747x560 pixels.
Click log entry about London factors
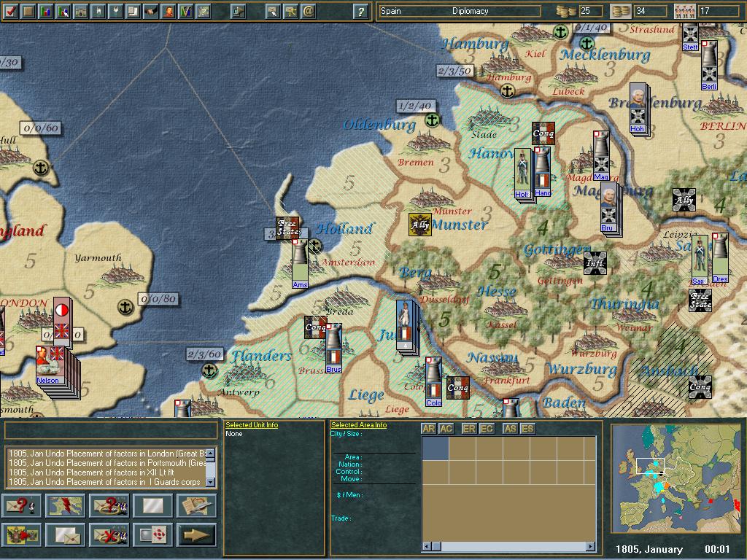point(107,454)
